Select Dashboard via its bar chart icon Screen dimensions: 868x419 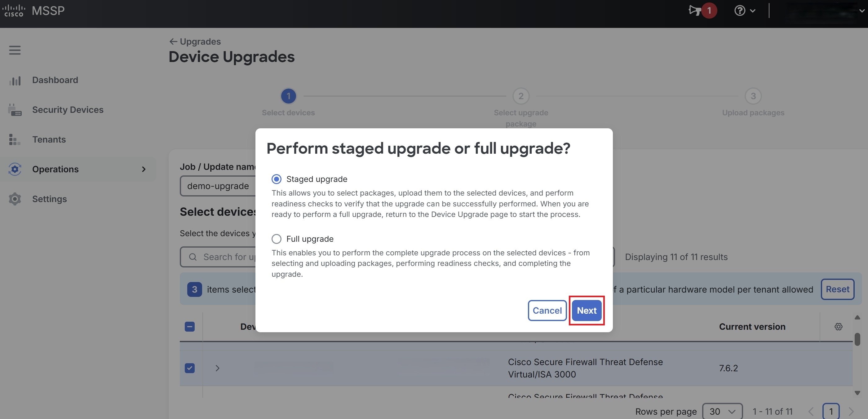15,80
